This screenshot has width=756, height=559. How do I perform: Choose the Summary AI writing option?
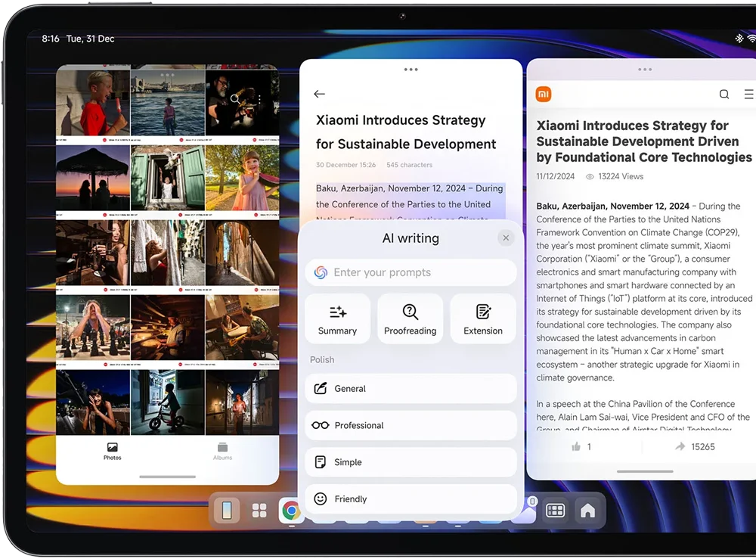[337, 319]
